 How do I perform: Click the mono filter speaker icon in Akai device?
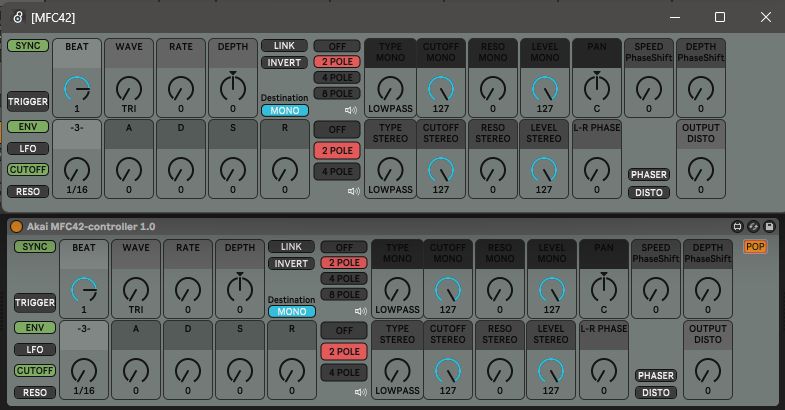[358, 311]
